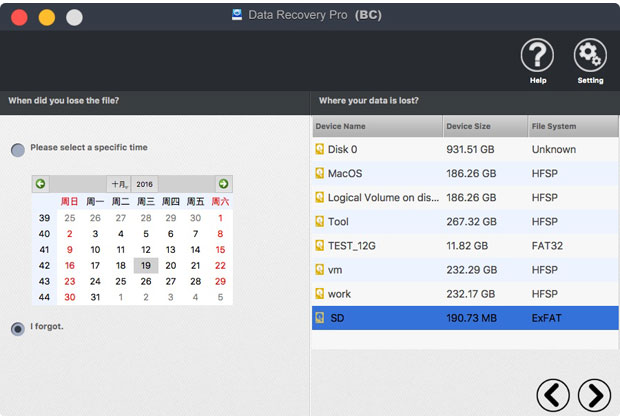Select the SD device name
Viewport: 620px width, 420px height.
click(337, 318)
